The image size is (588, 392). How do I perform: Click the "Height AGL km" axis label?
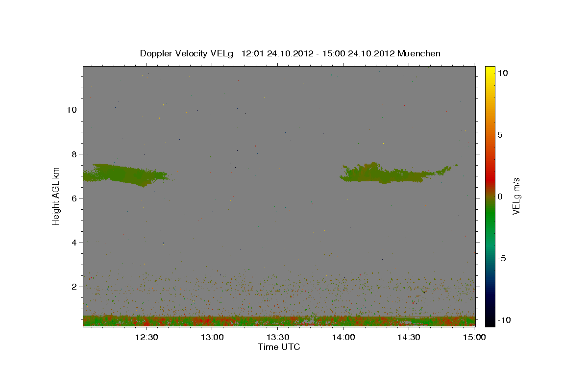click(x=56, y=196)
